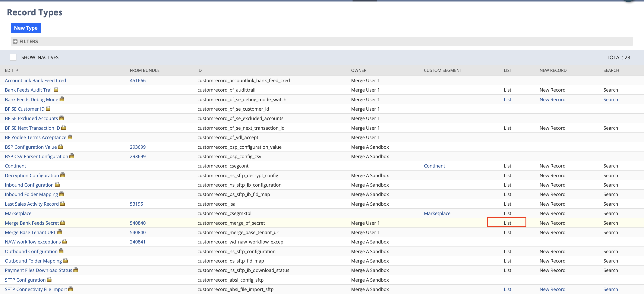The height and width of the screenshot is (294, 644).
Task: Open the Continent custom segment link
Action: [x=434, y=166]
